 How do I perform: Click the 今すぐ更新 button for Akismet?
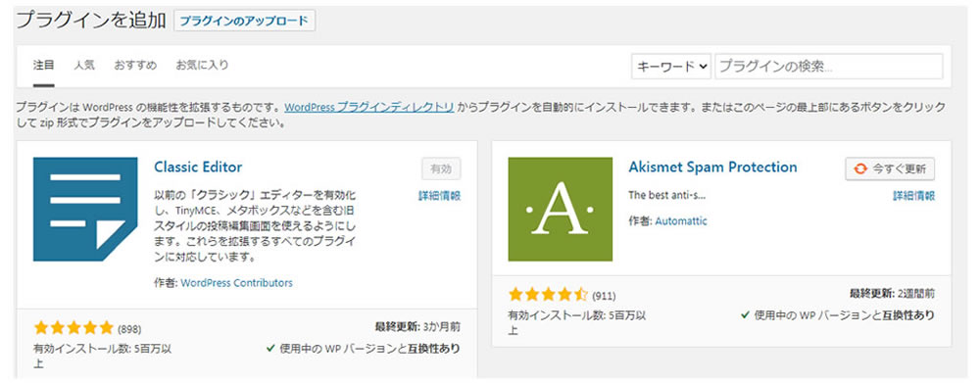[x=890, y=168]
